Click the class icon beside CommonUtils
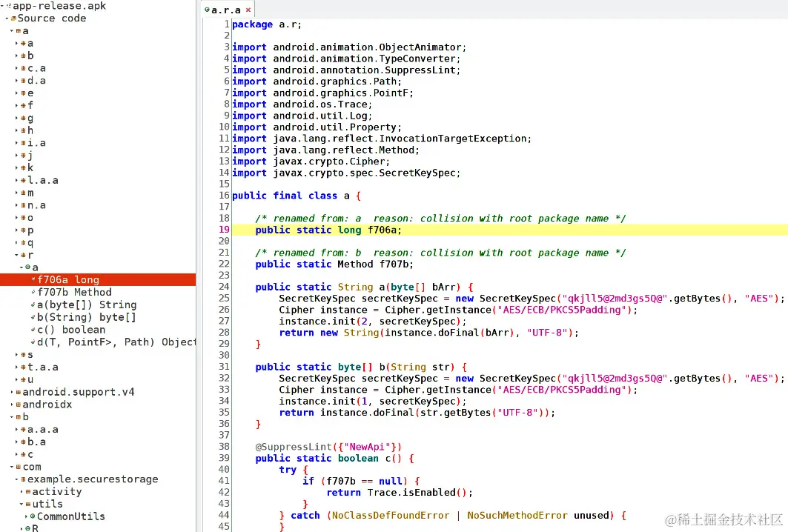The width and height of the screenshot is (788, 532). 33,516
